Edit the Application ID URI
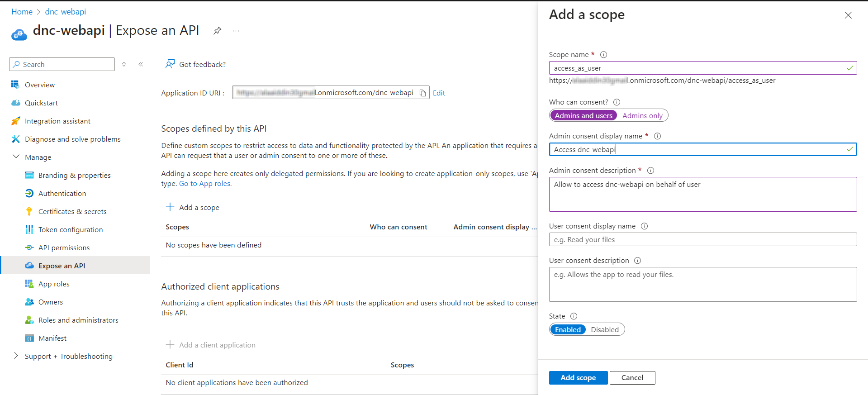 [439, 93]
